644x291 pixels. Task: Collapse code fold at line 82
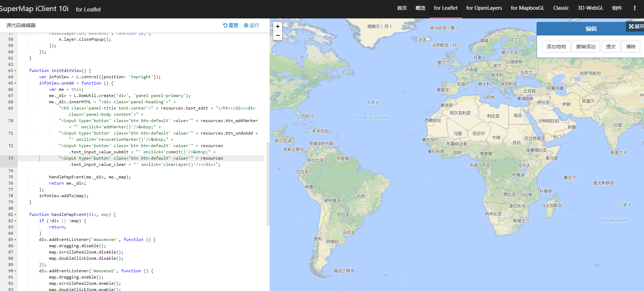[x=15, y=221]
